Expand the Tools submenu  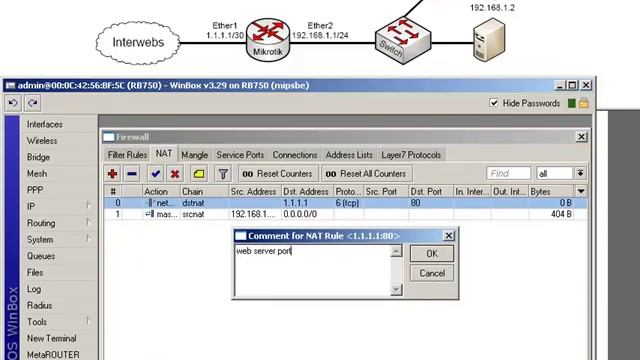[x=88, y=321]
